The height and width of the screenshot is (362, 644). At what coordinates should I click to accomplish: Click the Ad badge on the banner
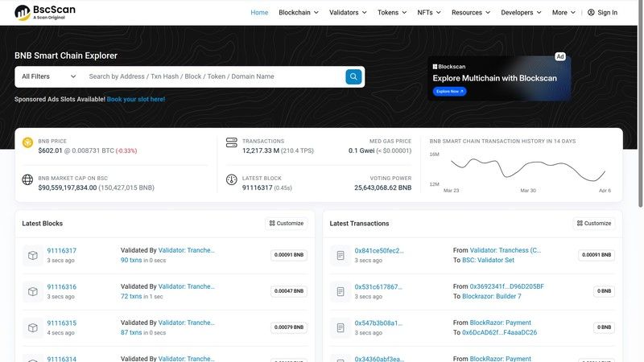(560, 56)
